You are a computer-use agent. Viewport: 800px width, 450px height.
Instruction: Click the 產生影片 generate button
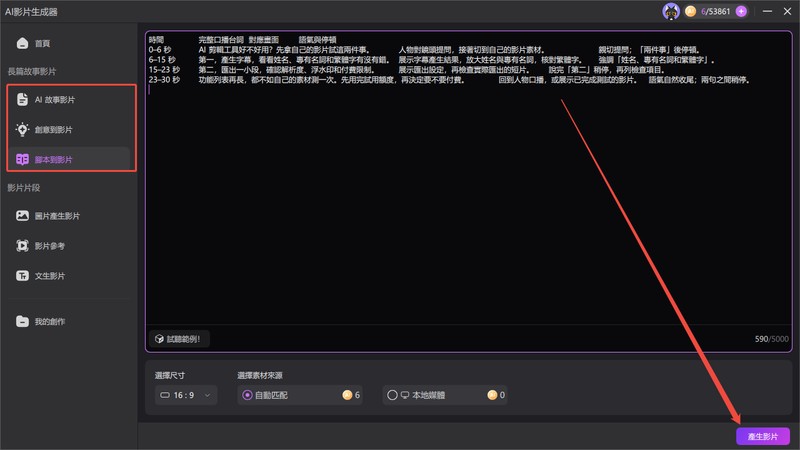[x=763, y=437]
